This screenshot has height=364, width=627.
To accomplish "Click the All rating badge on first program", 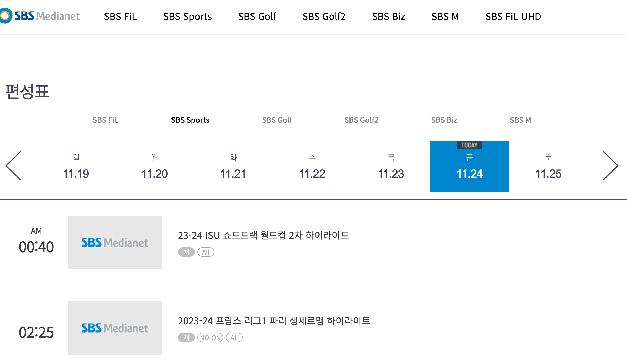I will (x=206, y=252).
